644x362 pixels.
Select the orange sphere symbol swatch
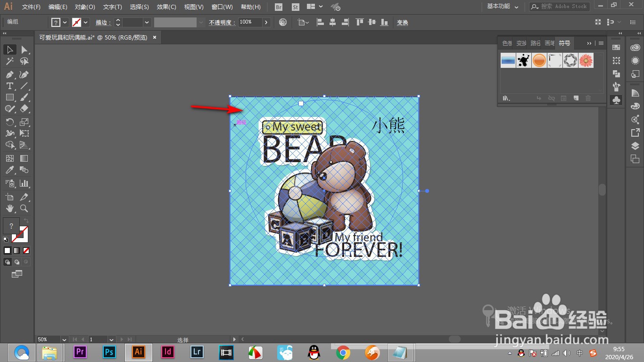tap(539, 60)
